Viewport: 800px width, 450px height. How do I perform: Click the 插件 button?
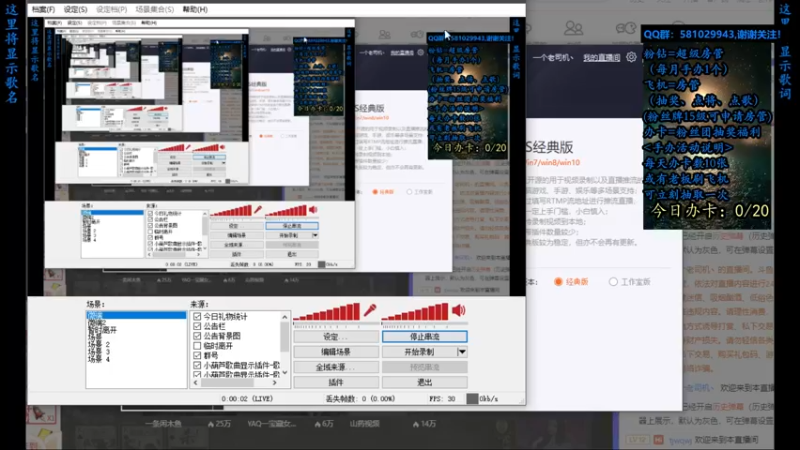coord(336,382)
